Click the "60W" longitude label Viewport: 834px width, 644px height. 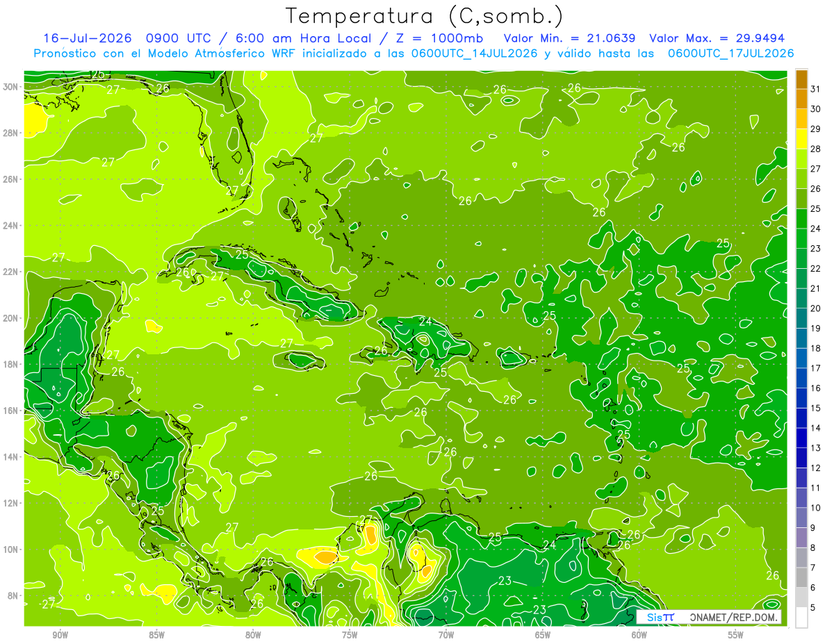pyautogui.click(x=639, y=635)
